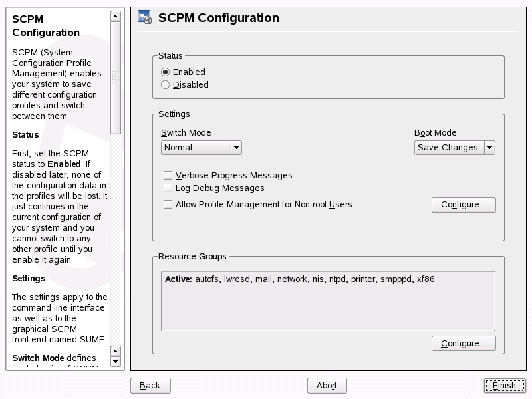Click the Settings heading in help text
532x399 pixels.
tap(29, 278)
